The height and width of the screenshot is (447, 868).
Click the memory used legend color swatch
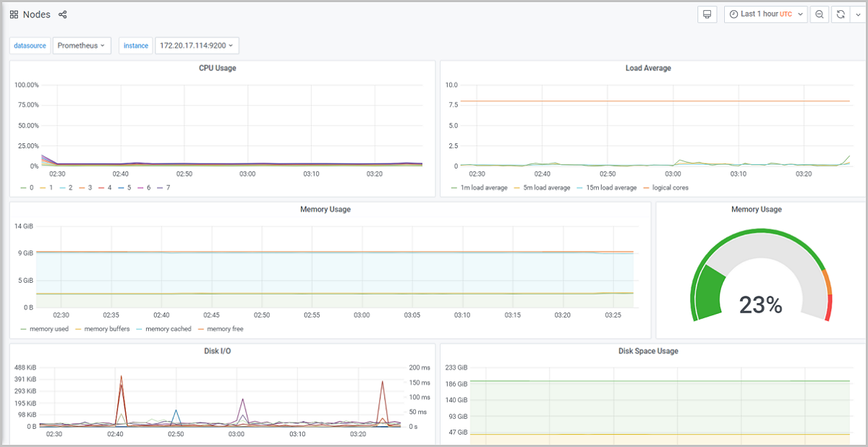pos(24,329)
